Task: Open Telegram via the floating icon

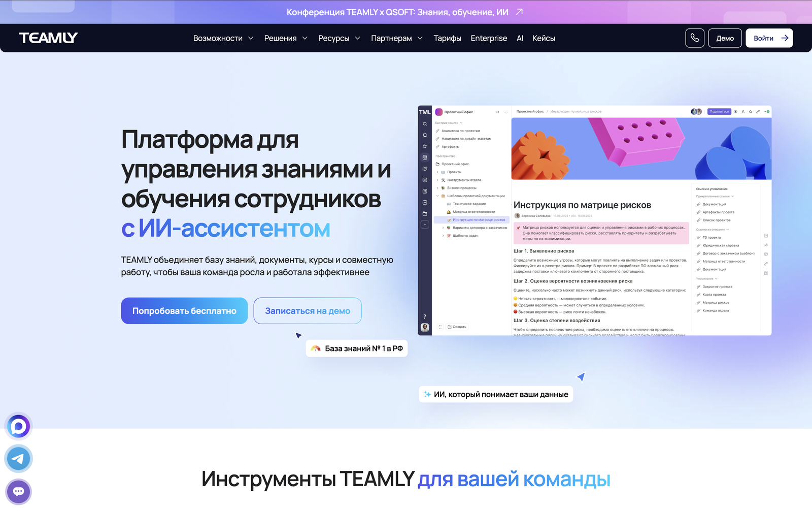Action: (x=18, y=459)
